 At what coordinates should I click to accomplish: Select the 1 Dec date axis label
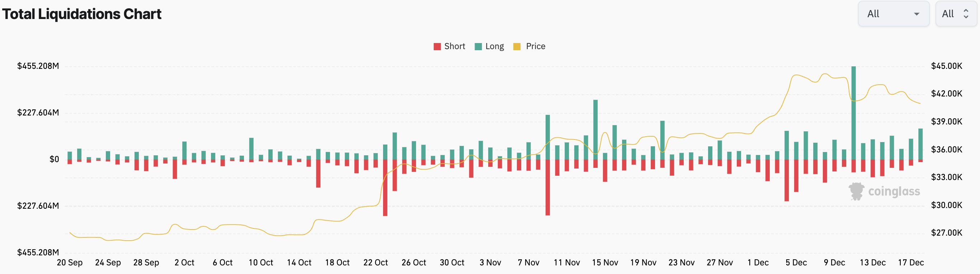(758, 263)
